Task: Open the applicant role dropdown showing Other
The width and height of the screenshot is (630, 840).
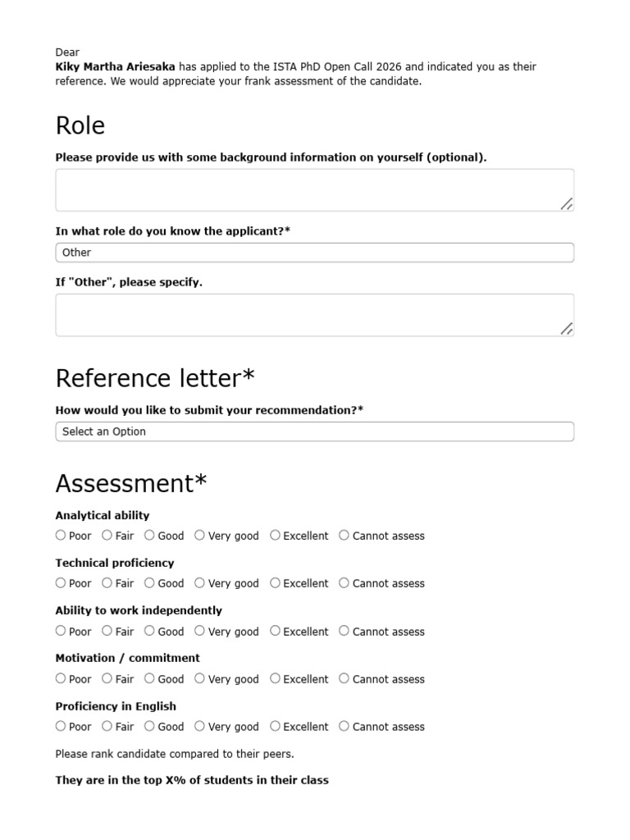Action: tap(314, 253)
